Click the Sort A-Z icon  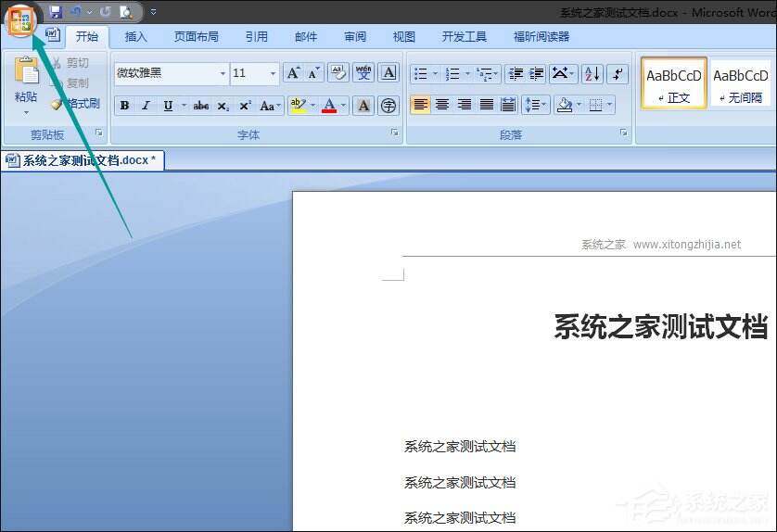[592, 73]
